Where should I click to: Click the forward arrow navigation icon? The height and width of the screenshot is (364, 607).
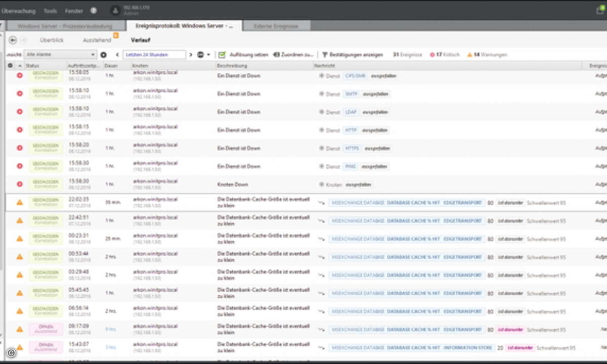tap(23, 40)
